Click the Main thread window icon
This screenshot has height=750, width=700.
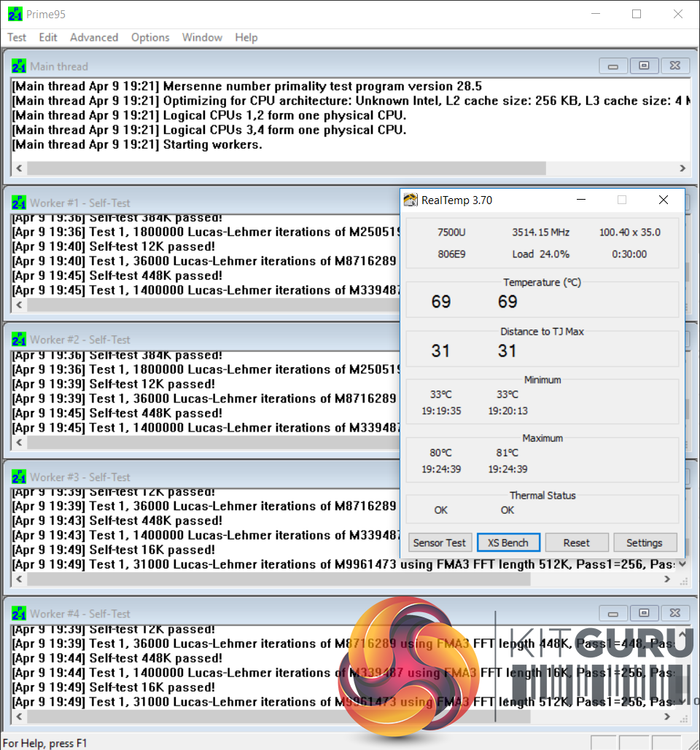point(19,66)
